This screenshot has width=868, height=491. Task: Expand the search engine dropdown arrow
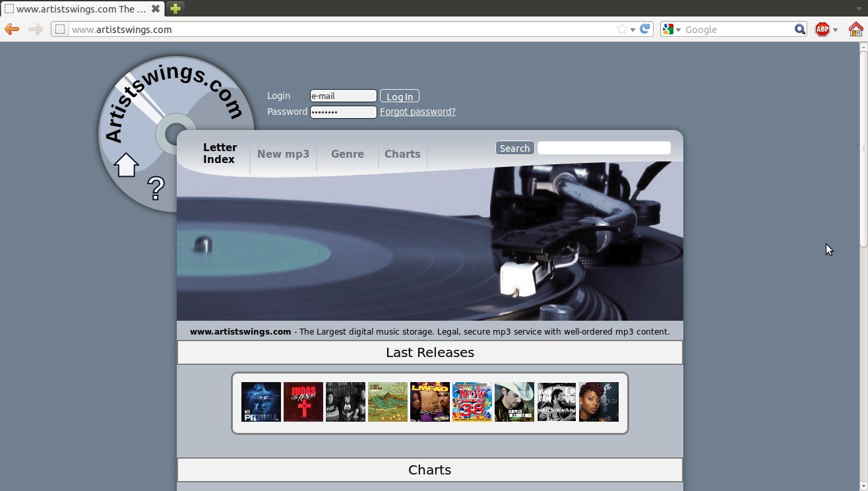677,30
